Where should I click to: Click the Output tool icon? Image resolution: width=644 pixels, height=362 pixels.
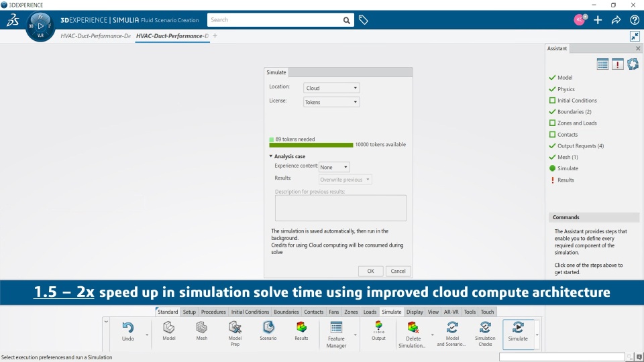click(378, 331)
